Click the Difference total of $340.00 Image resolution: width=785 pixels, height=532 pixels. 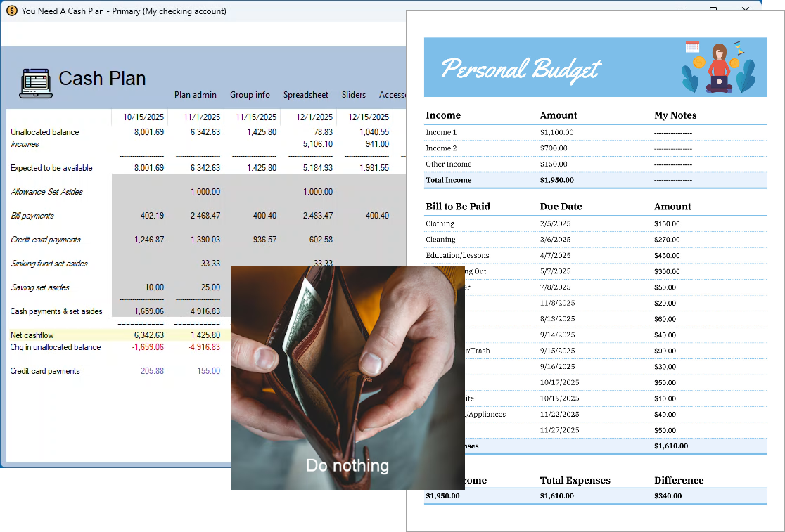pyautogui.click(x=667, y=495)
